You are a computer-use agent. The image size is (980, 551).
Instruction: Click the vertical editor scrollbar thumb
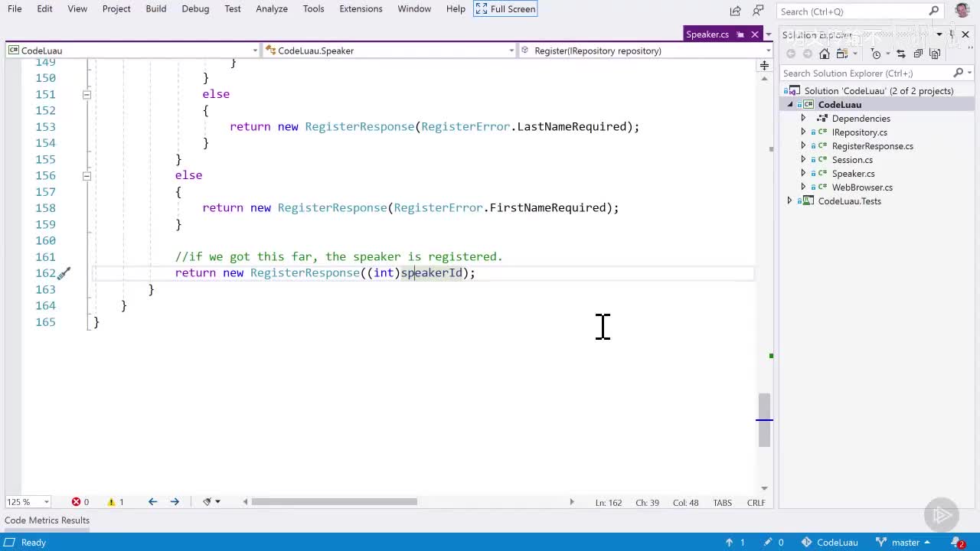point(764,419)
